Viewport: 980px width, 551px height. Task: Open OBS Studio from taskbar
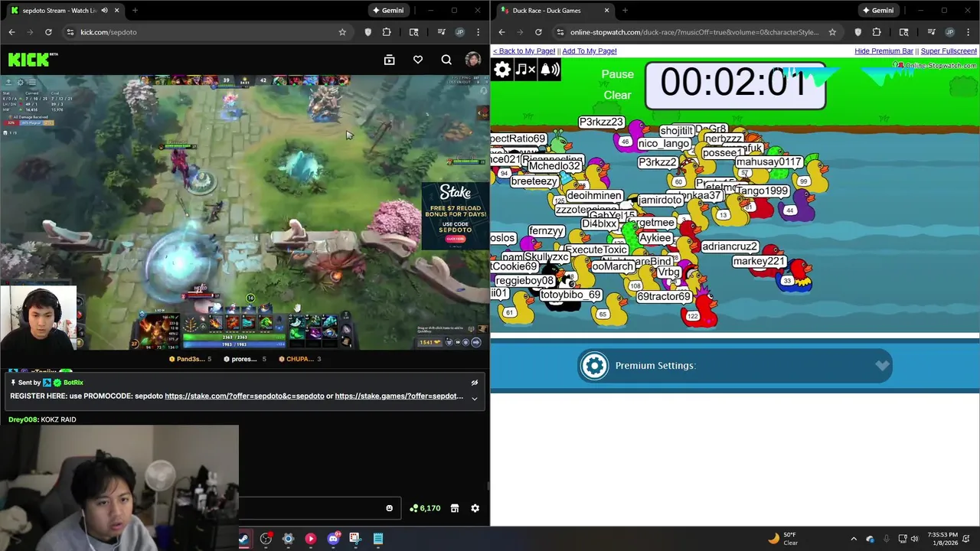(266, 539)
